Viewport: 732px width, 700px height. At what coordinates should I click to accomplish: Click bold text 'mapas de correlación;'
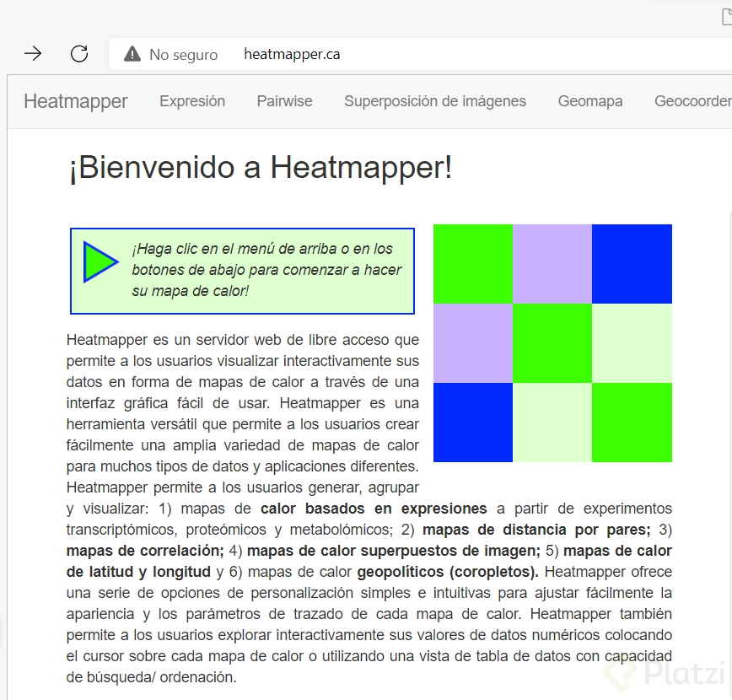pyautogui.click(x=145, y=551)
